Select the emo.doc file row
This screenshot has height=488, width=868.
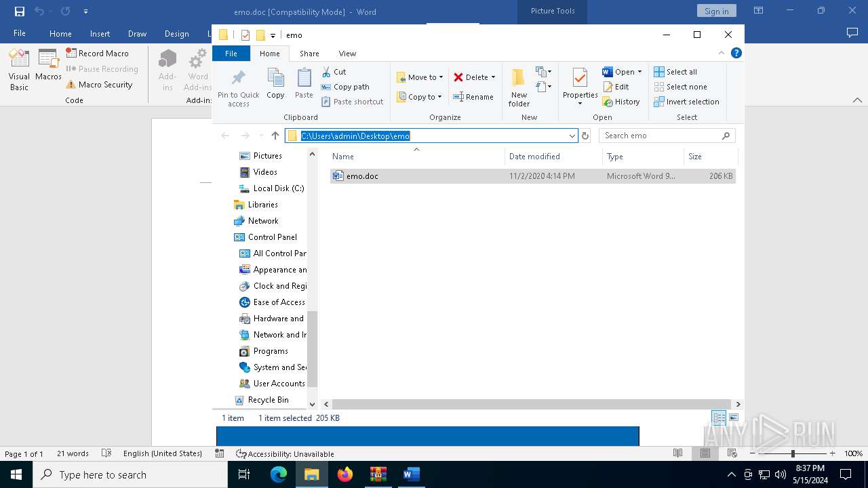(x=532, y=176)
